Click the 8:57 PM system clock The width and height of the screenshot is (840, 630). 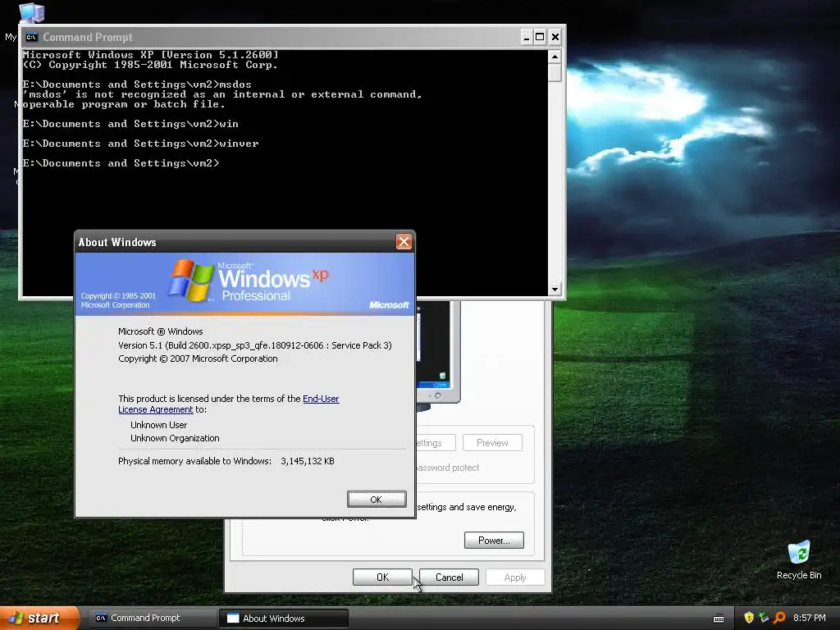click(810, 618)
